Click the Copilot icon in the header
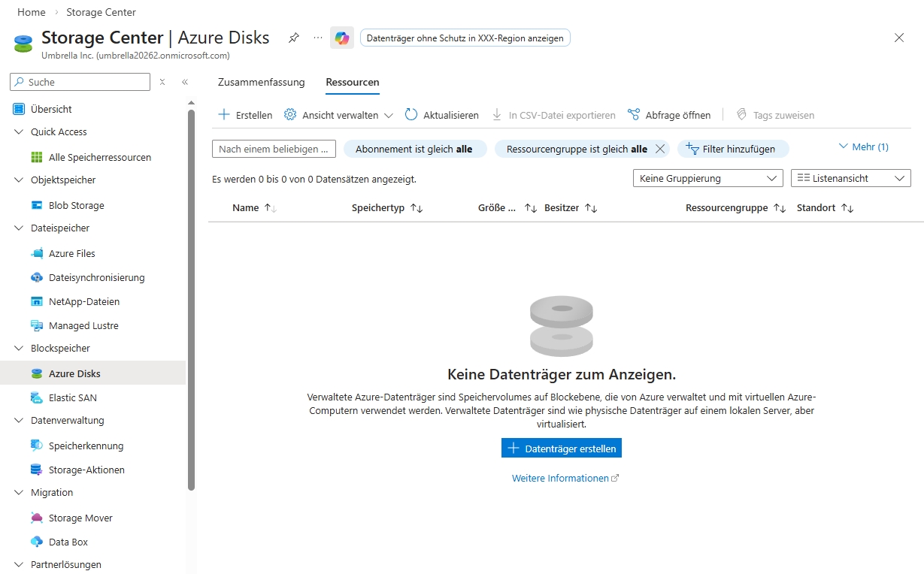Image resolution: width=924 pixels, height=574 pixels. coord(342,38)
